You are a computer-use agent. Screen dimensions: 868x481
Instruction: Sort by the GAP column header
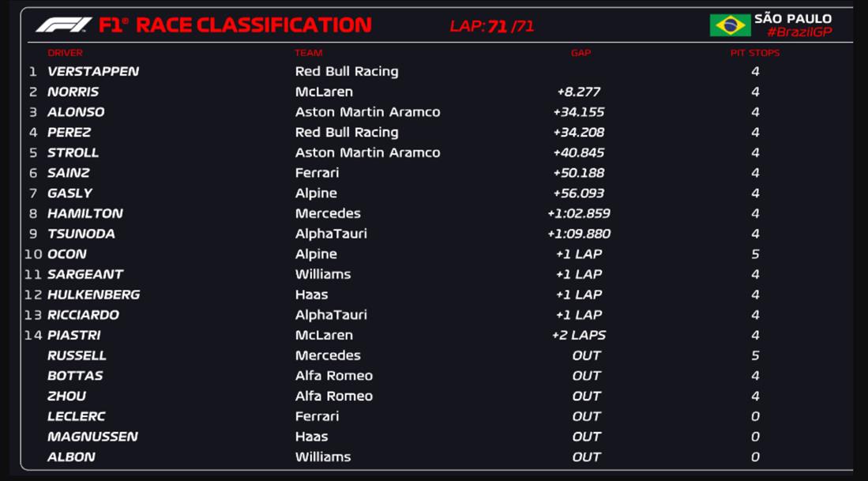pyautogui.click(x=581, y=53)
